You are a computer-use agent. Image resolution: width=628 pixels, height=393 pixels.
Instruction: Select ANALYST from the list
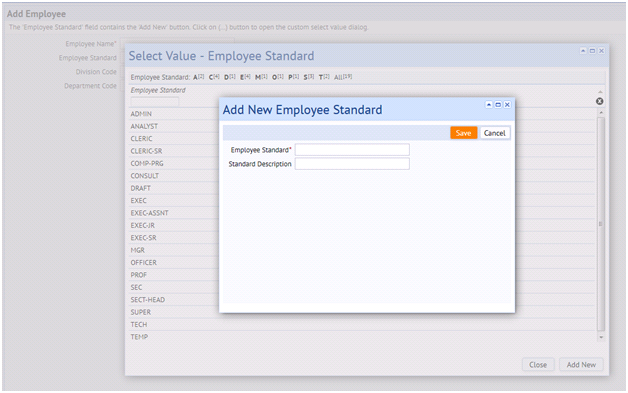[x=144, y=126]
